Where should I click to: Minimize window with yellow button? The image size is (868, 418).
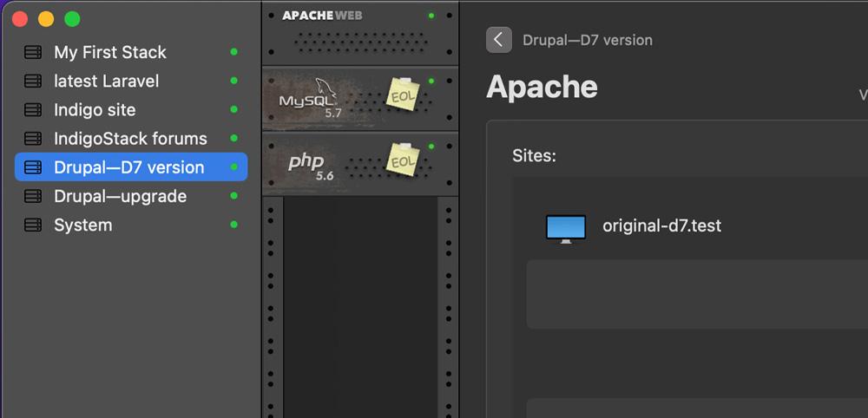click(x=46, y=19)
